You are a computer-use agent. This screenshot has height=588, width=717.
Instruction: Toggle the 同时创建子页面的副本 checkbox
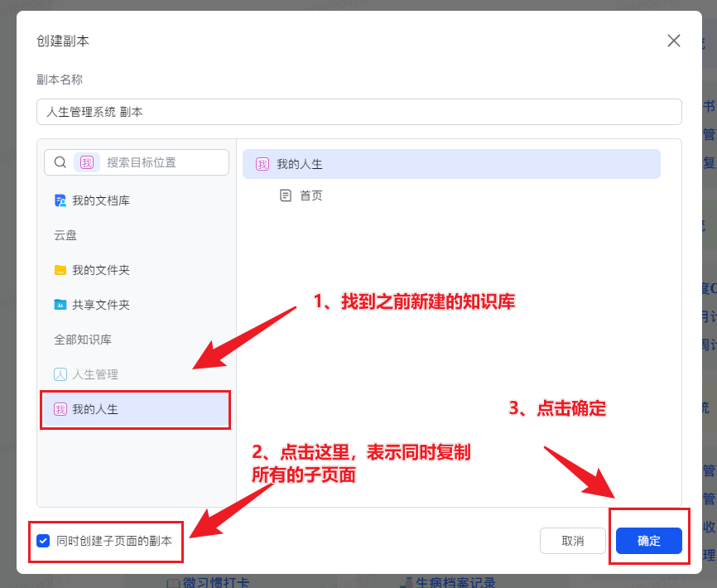[43, 541]
